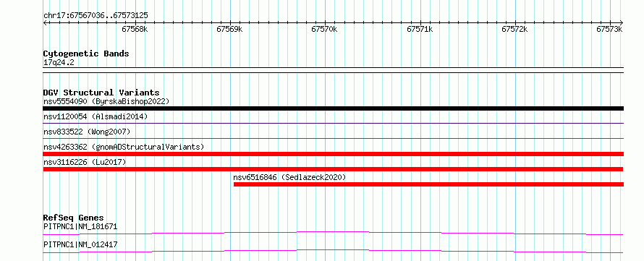The height and width of the screenshot is (261, 644).
Task: Click the chr17:67567036..67573125 region label
Action: (x=96, y=16)
